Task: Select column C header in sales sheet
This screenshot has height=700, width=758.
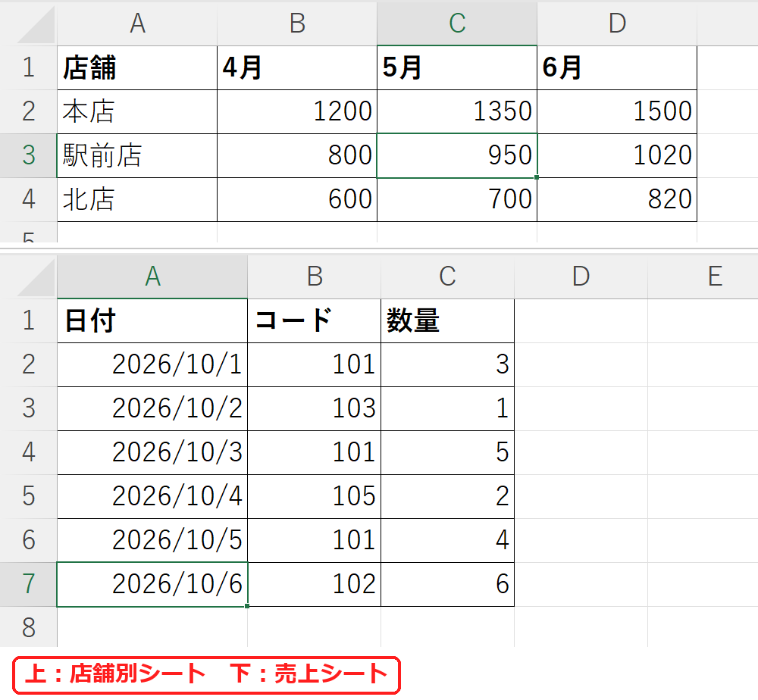Action: (448, 277)
